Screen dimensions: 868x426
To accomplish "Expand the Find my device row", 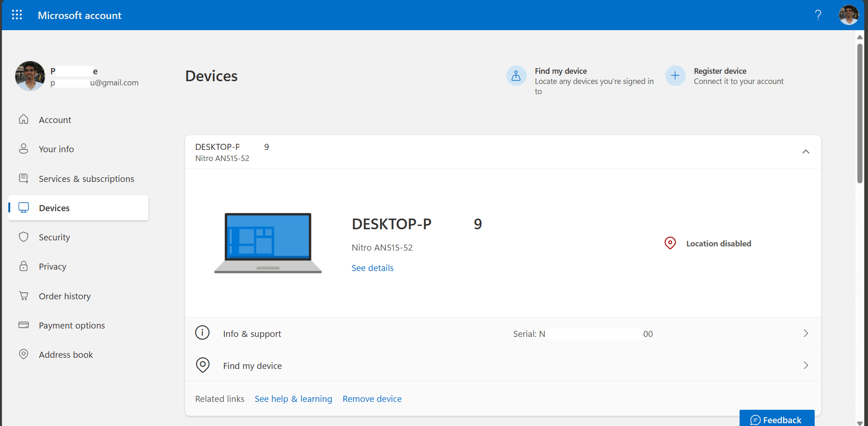I will 805,365.
